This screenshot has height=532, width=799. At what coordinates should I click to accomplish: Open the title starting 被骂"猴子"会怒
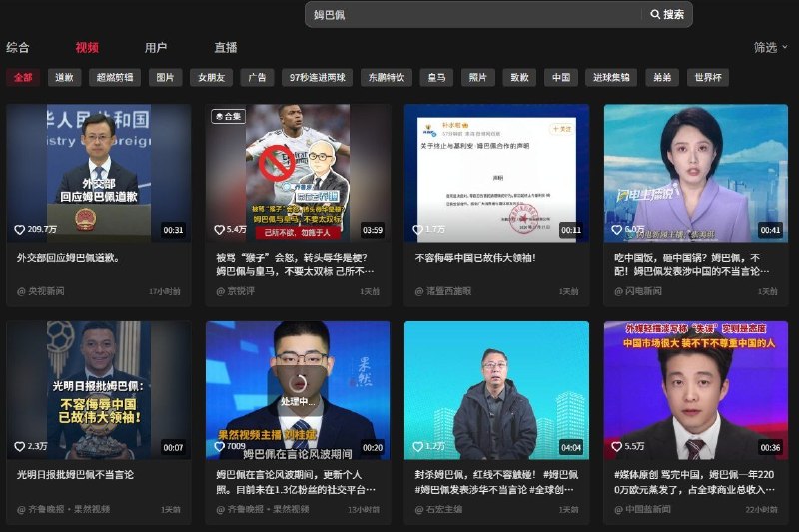(x=295, y=265)
